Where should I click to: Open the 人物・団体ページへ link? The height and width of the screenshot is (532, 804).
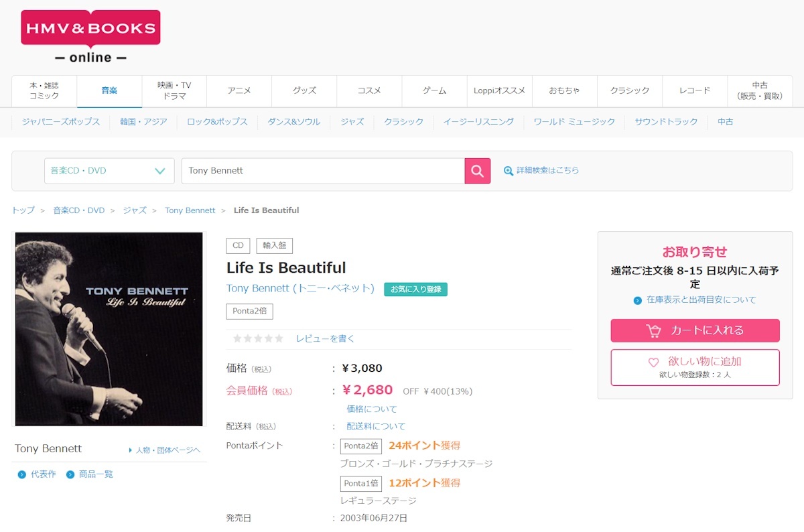point(170,450)
